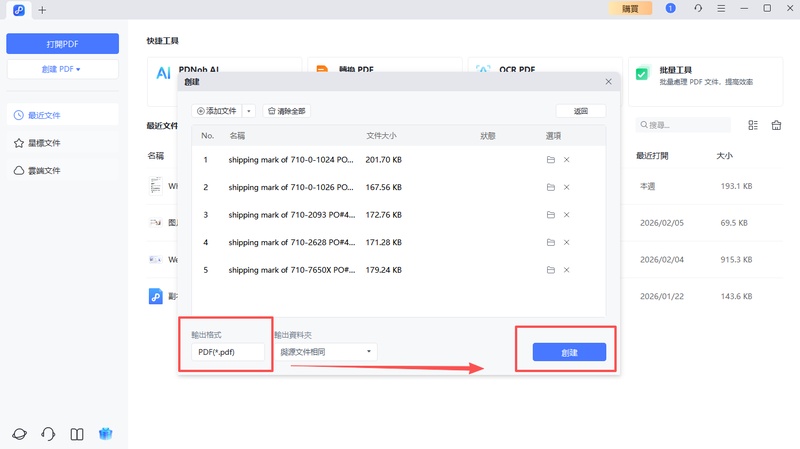Select file name shipping mark of 710-2093
Screen dimensions: 800x449
pyautogui.click(x=292, y=215)
